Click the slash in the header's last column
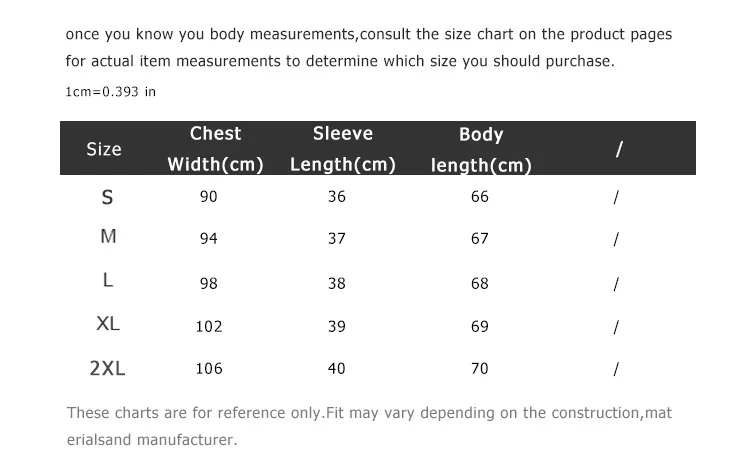Screen dimensions: 750x472 [619, 149]
